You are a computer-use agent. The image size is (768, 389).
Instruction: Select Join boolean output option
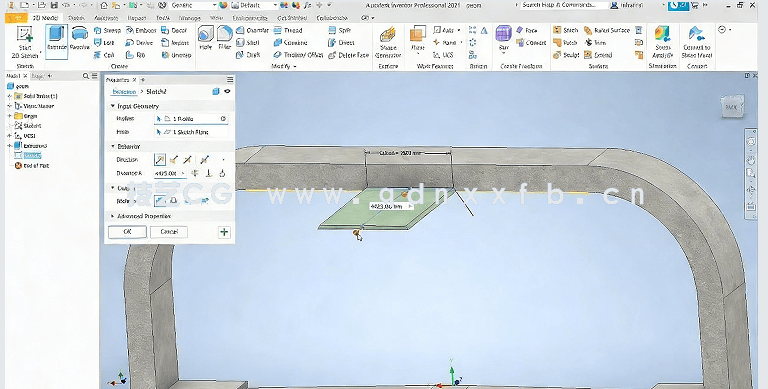tap(160, 200)
